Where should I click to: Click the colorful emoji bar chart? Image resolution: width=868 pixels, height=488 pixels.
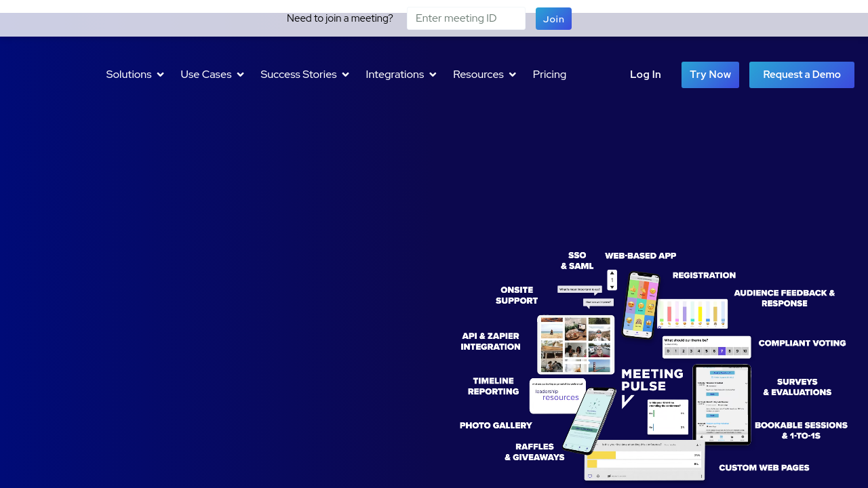coord(692,314)
